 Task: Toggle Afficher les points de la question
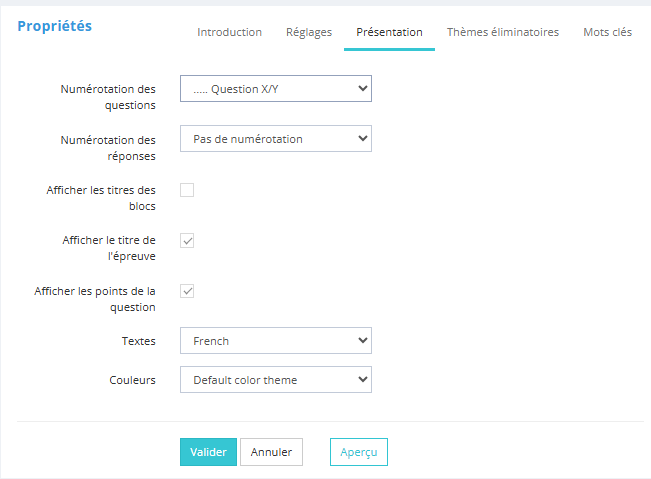click(187, 291)
